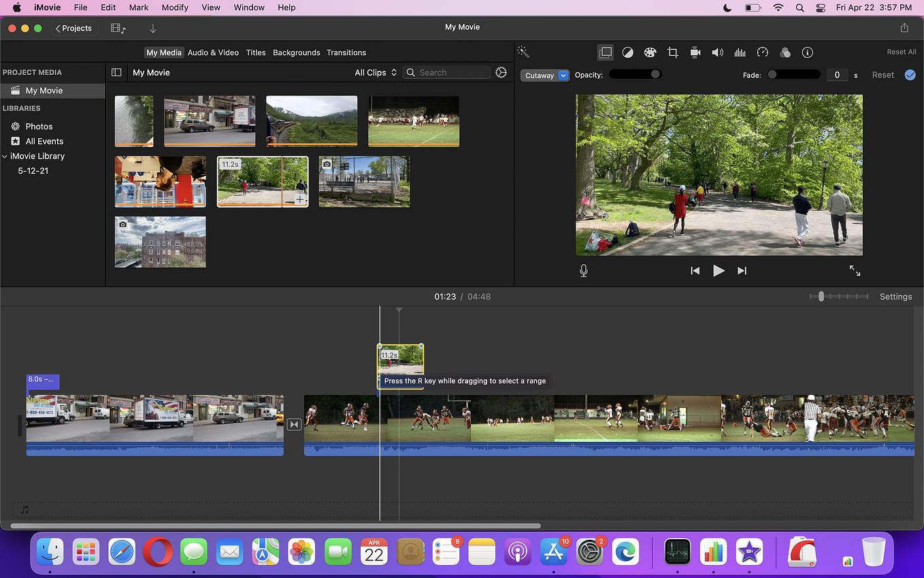Select the football game clip thumbnail
This screenshot has height=578, width=924.
coord(414,121)
